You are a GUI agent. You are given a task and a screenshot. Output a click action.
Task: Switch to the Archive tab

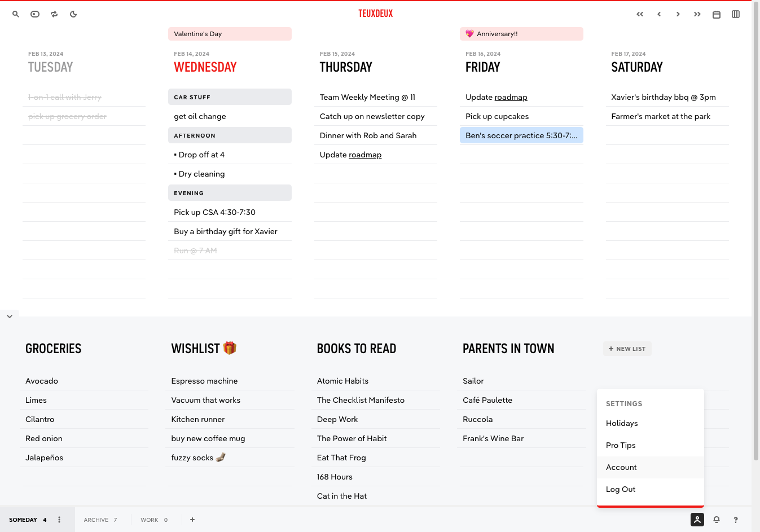[x=100, y=520]
